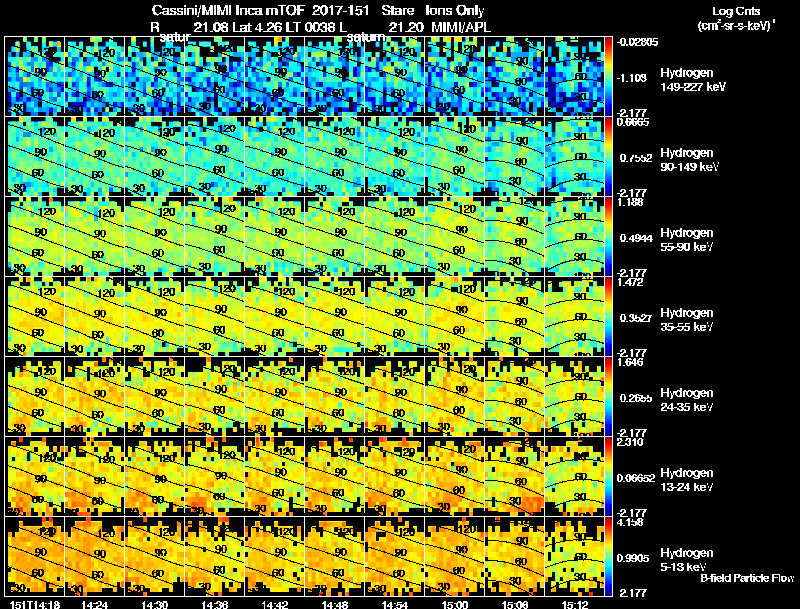800x609 pixels.
Task: Click the color bar beside Hydrogen 35-55 keV
Action: point(608,316)
